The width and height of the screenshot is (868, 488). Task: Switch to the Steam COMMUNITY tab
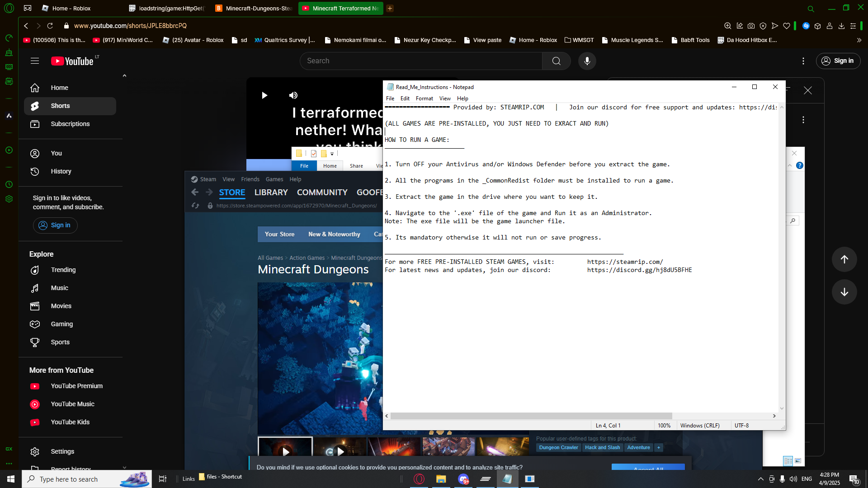tap(322, 192)
